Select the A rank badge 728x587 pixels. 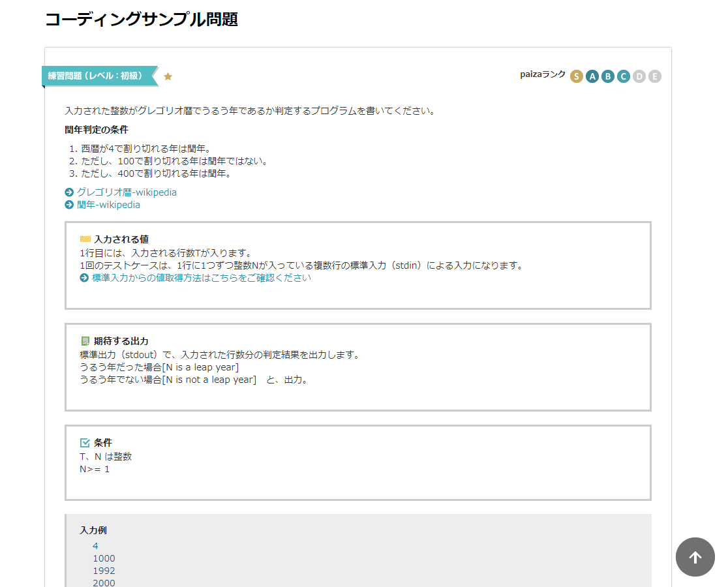592,76
